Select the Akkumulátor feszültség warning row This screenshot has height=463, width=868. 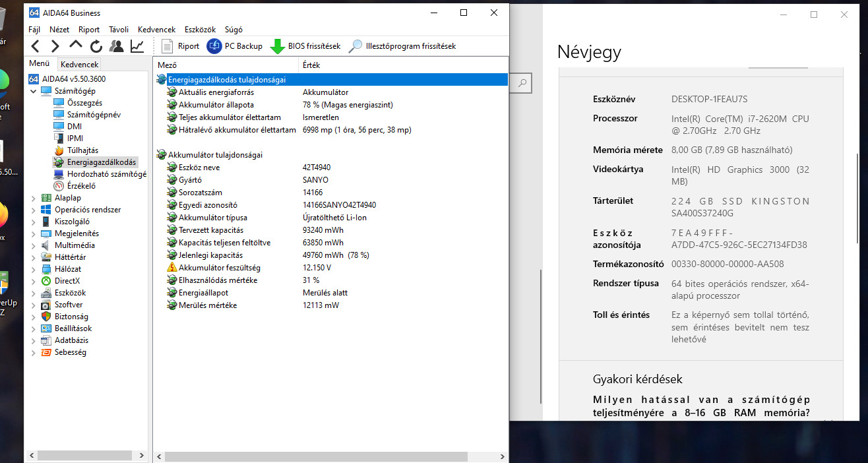tap(331, 268)
